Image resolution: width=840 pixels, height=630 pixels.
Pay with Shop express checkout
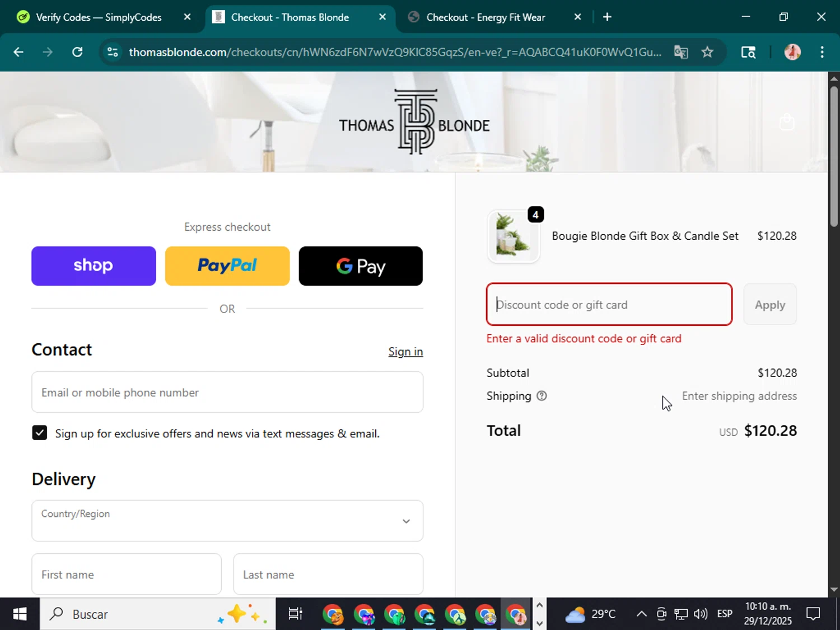94,266
